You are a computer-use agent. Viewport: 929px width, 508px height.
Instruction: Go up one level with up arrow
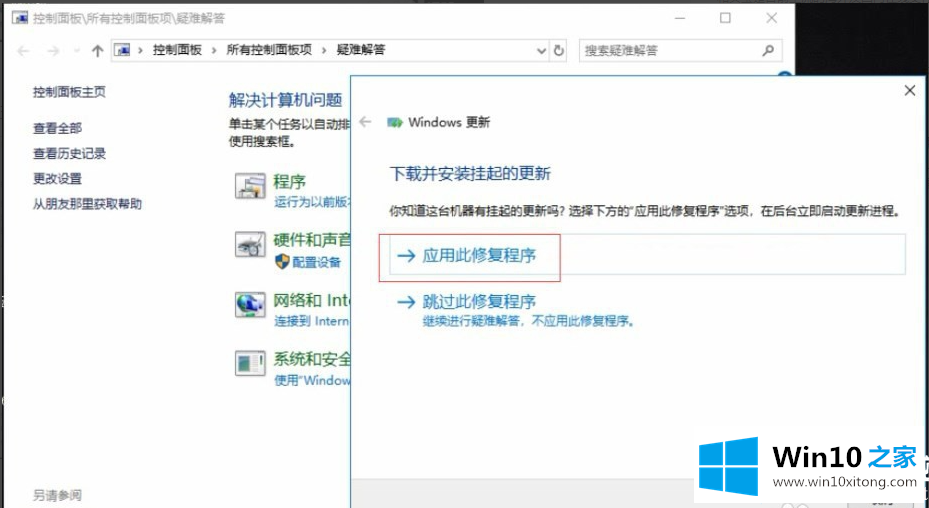pyautogui.click(x=97, y=50)
